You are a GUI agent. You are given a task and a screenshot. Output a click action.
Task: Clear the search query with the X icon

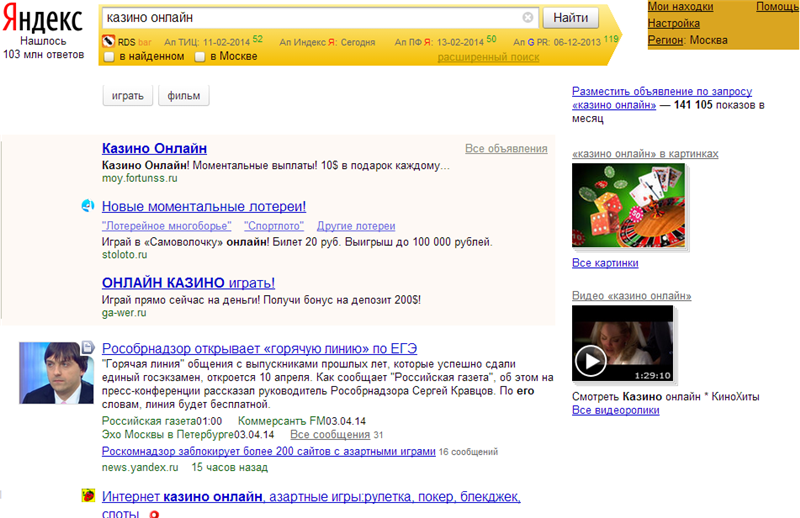pos(528,17)
